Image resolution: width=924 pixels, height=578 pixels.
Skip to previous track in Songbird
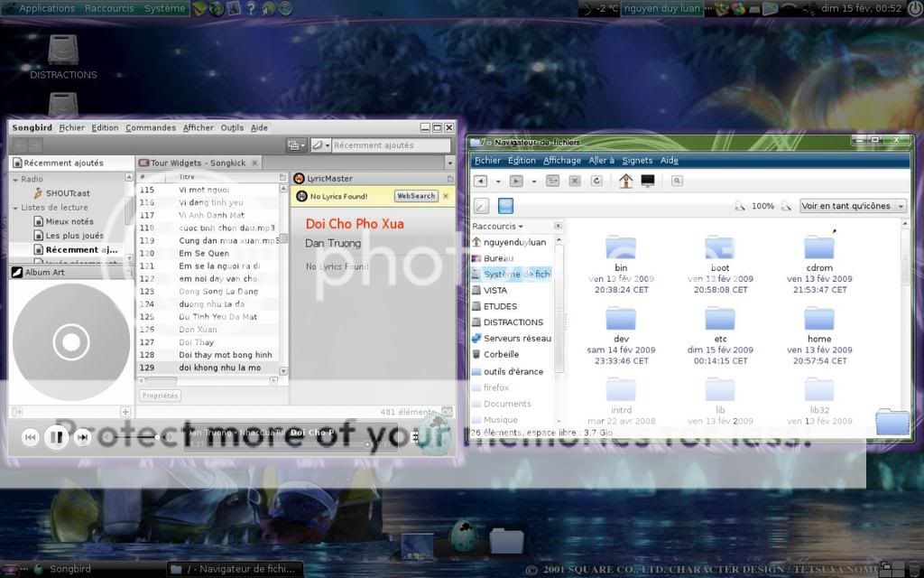click(x=30, y=437)
